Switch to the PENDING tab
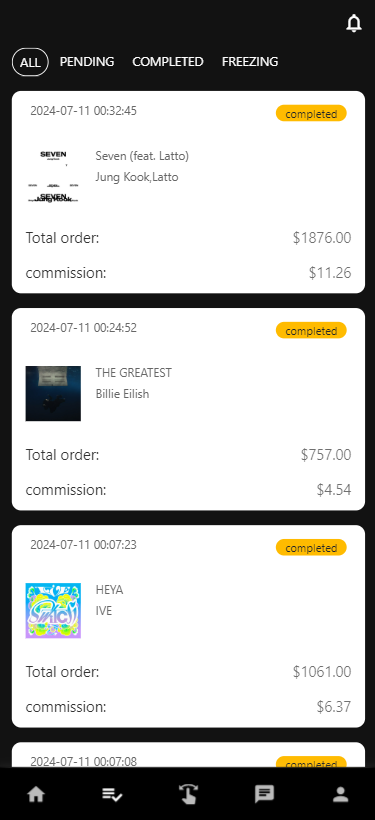Image resolution: width=375 pixels, height=820 pixels. pos(87,62)
